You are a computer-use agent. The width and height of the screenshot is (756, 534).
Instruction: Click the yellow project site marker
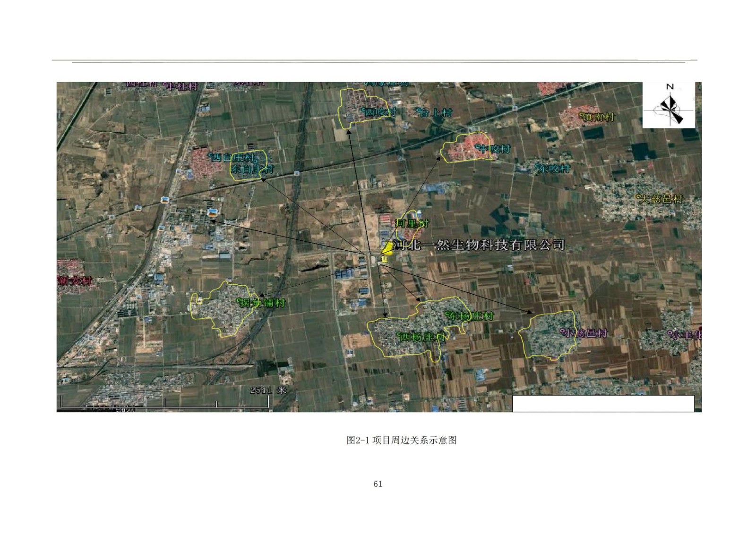[x=387, y=249]
